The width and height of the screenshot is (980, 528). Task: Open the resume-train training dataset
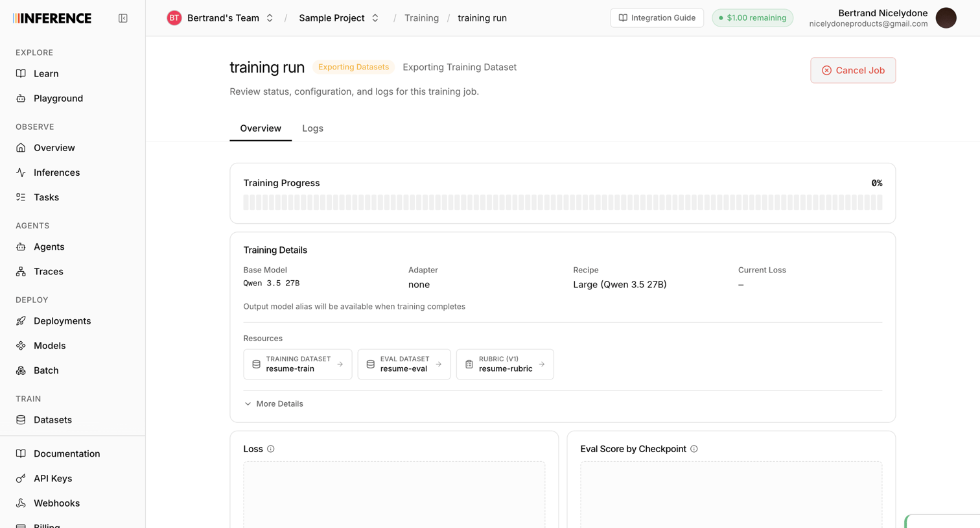click(297, 365)
